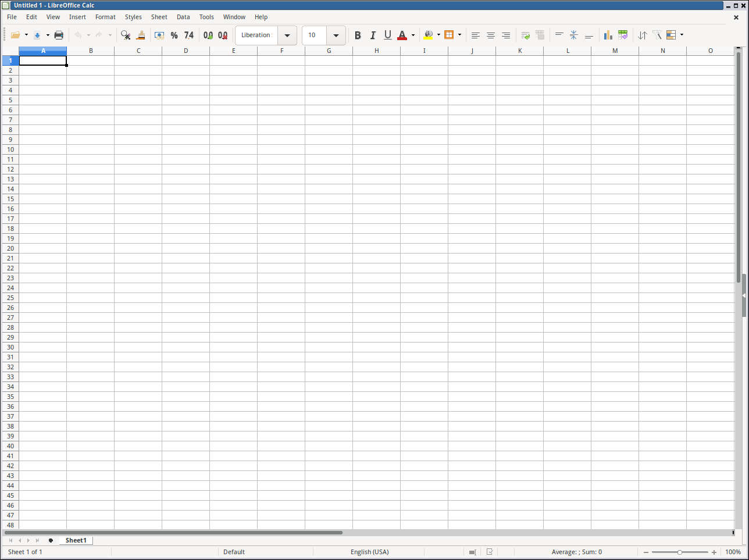Click the Borders icon
Screen dimensions: 749x560
(x=449, y=35)
